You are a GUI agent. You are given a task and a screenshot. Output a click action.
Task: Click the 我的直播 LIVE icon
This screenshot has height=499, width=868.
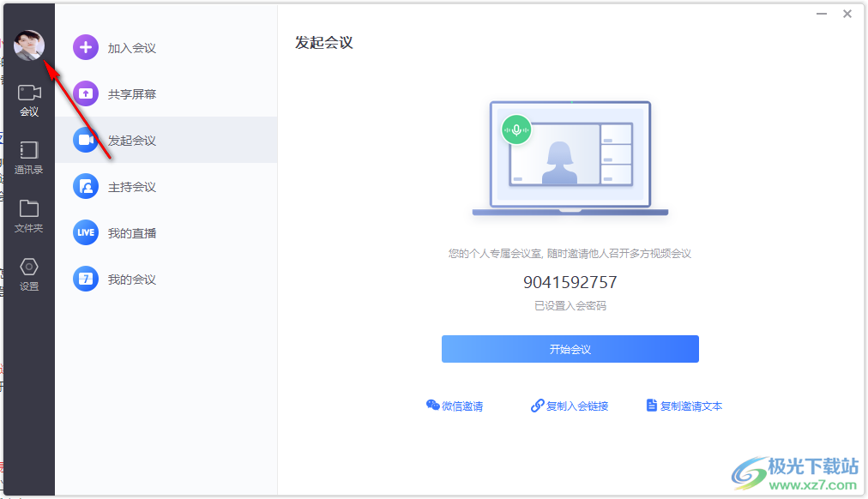pyautogui.click(x=86, y=233)
